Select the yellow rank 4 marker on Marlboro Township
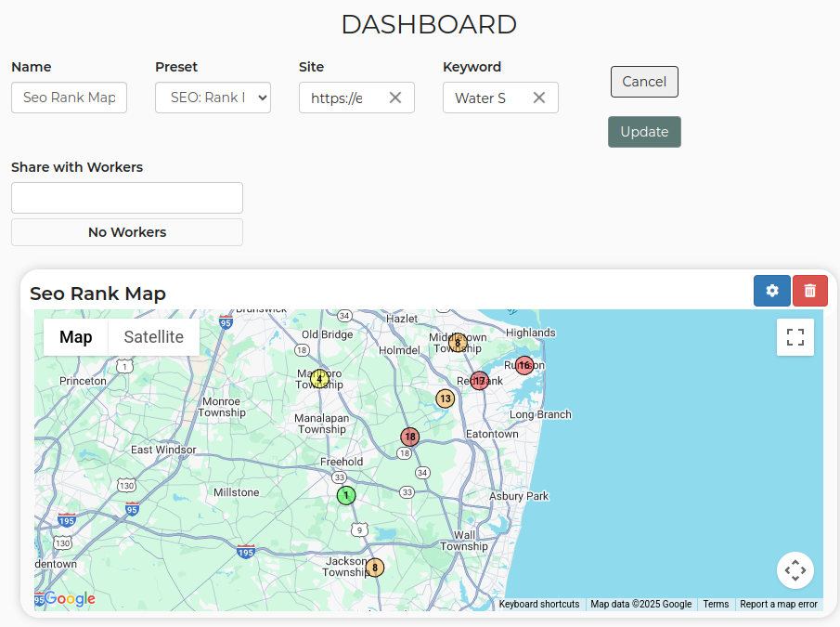This screenshot has height=627, width=840. (320, 379)
